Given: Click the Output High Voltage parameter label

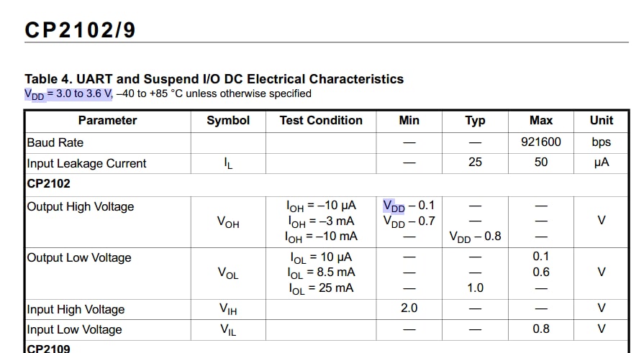Looking at the screenshot, I should pos(81,207).
